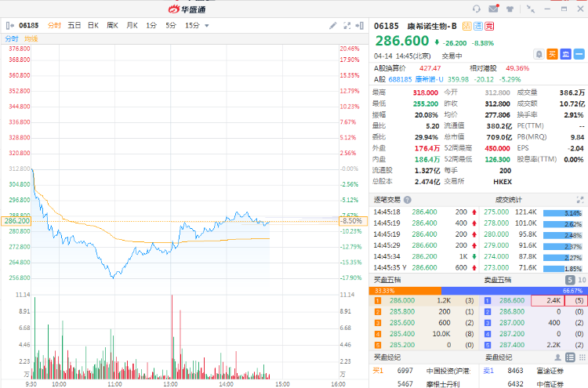The image size is (588, 388).
Task: Switch order book to 5 levels
Action: point(570,280)
